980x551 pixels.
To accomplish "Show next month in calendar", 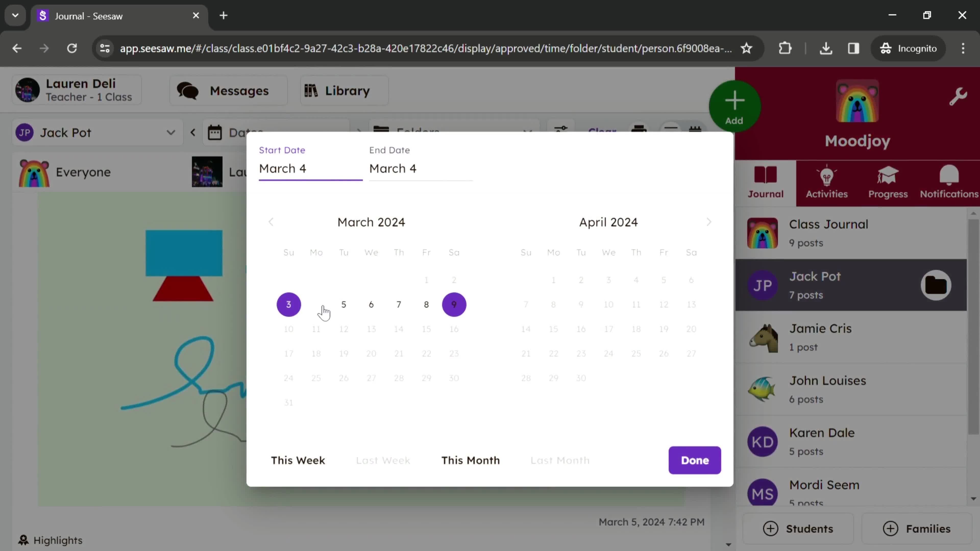I will (x=708, y=222).
